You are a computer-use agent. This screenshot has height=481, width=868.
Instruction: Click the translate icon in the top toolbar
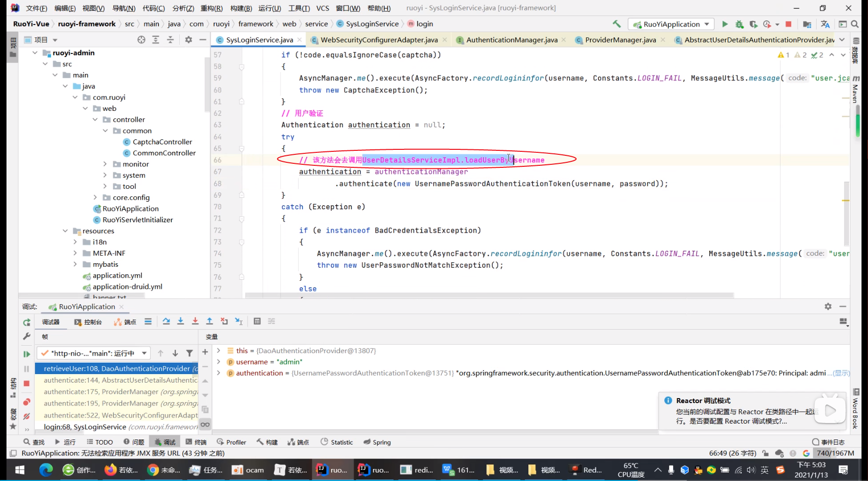coord(825,24)
